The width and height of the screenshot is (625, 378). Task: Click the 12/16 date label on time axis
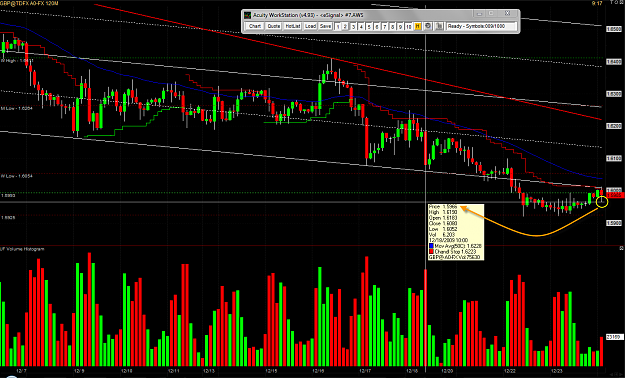[x=318, y=371]
